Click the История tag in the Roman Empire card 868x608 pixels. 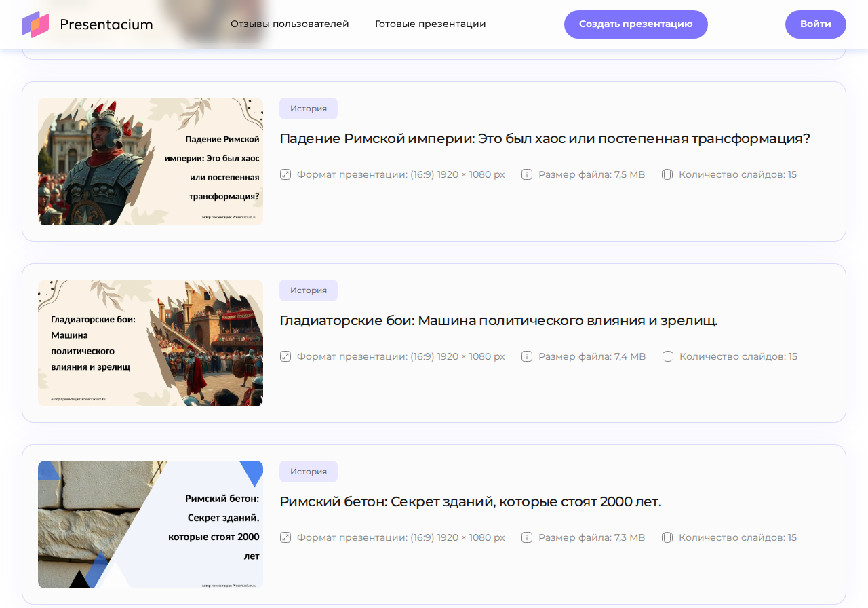pyautogui.click(x=309, y=109)
